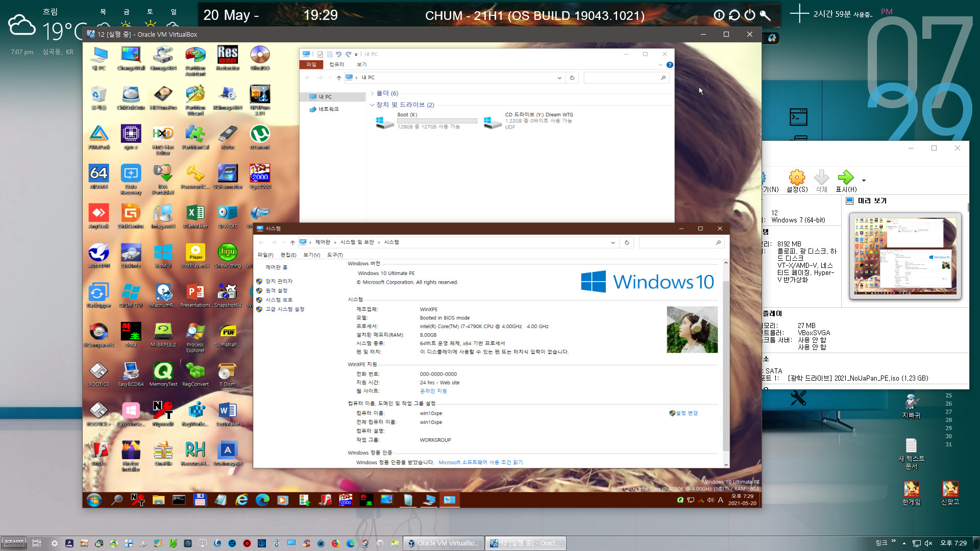Image resolution: width=980 pixels, height=551 pixels.
Task: Open the 편집(E) menu
Action: click(x=288, y=255)
